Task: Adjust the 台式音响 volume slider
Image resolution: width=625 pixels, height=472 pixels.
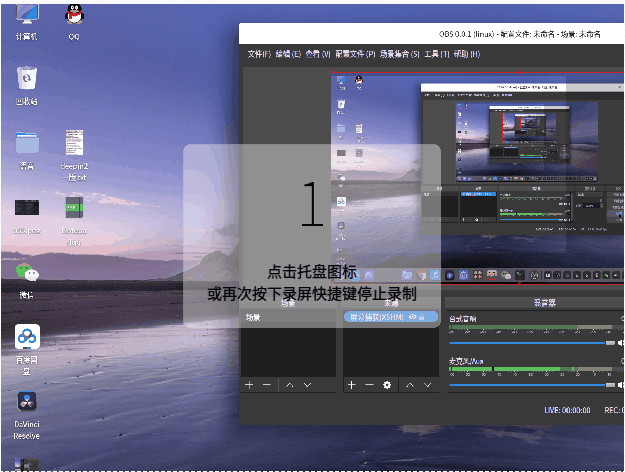Action: (x=532, y=343)
